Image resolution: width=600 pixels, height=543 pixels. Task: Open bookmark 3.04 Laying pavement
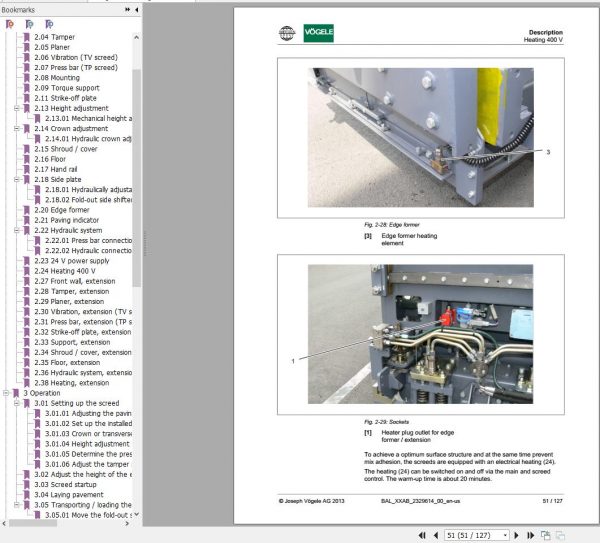pos(68,495)
